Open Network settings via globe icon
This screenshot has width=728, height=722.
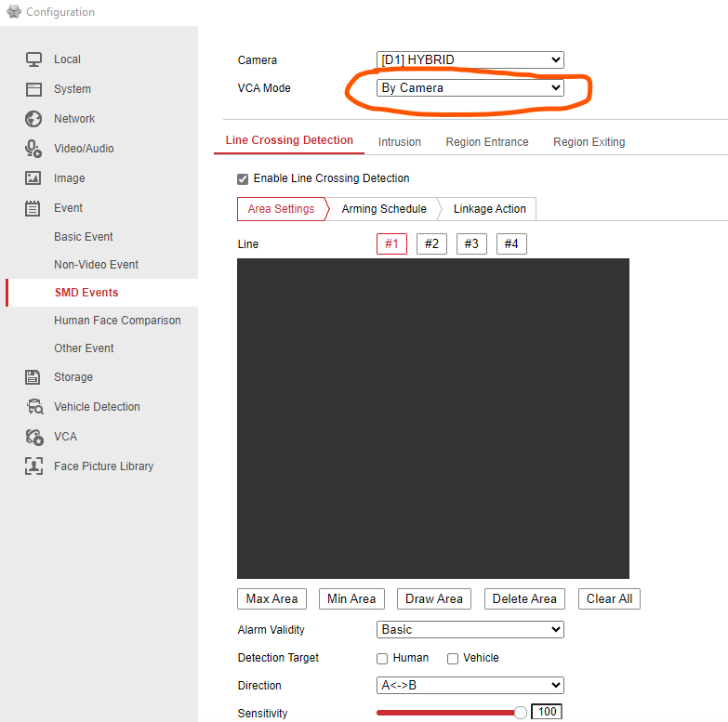33,119
